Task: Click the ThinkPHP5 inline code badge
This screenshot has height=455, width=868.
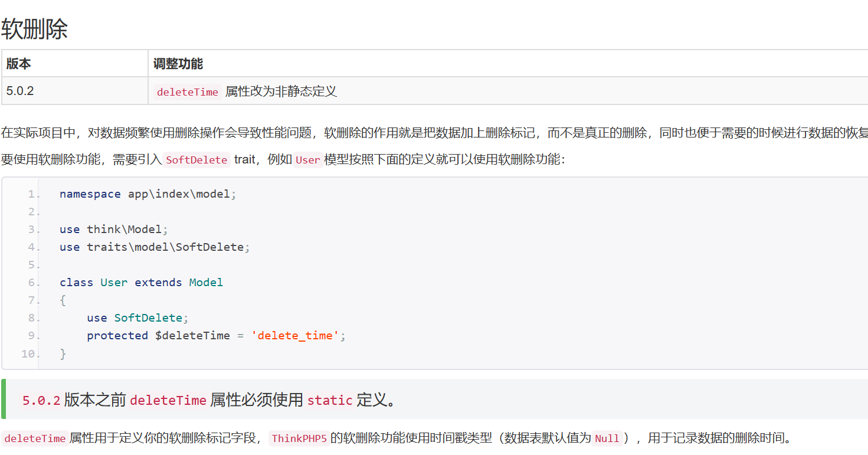Action: coord(299,438)
